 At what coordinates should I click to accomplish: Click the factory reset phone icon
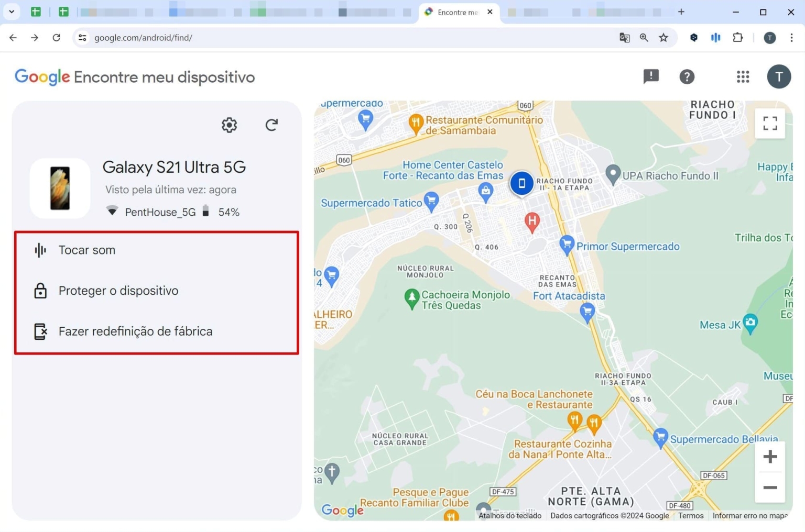point(40,331)
